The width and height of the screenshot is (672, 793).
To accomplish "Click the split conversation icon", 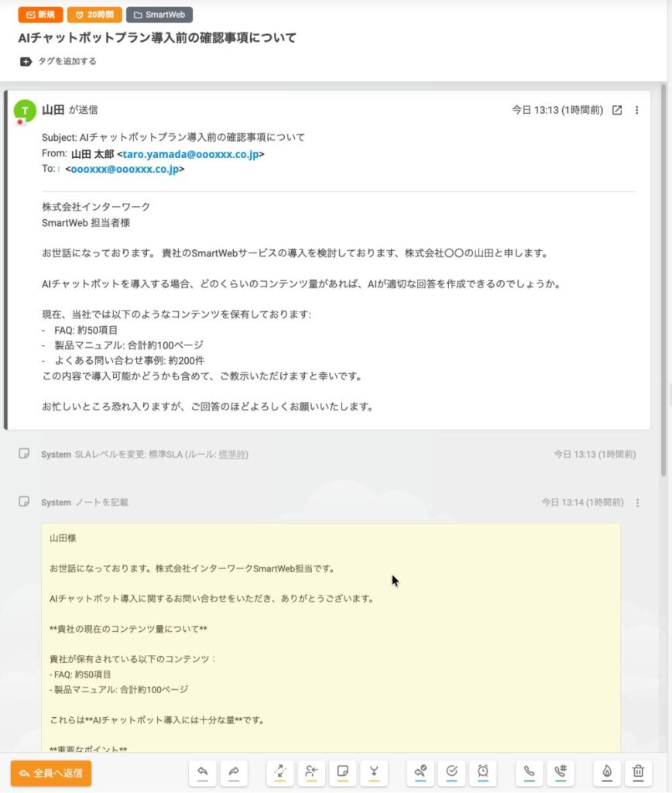I will [279, 773].
